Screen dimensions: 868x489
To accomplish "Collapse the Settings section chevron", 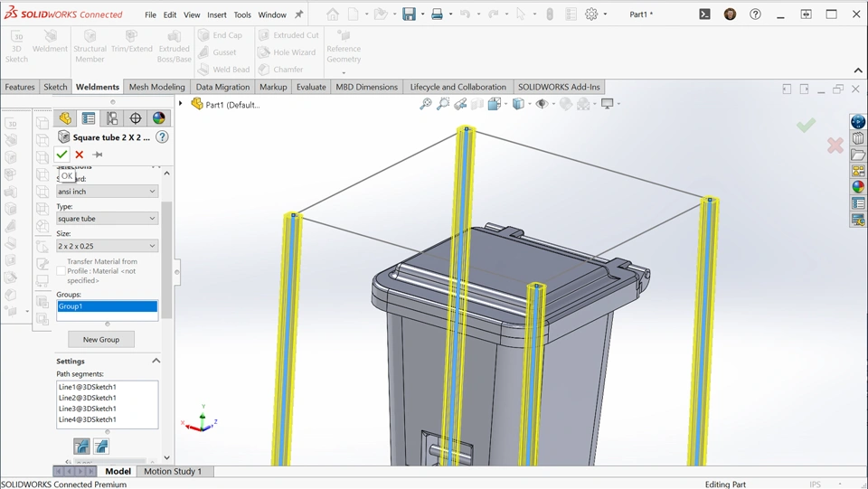I will (156, 361).
